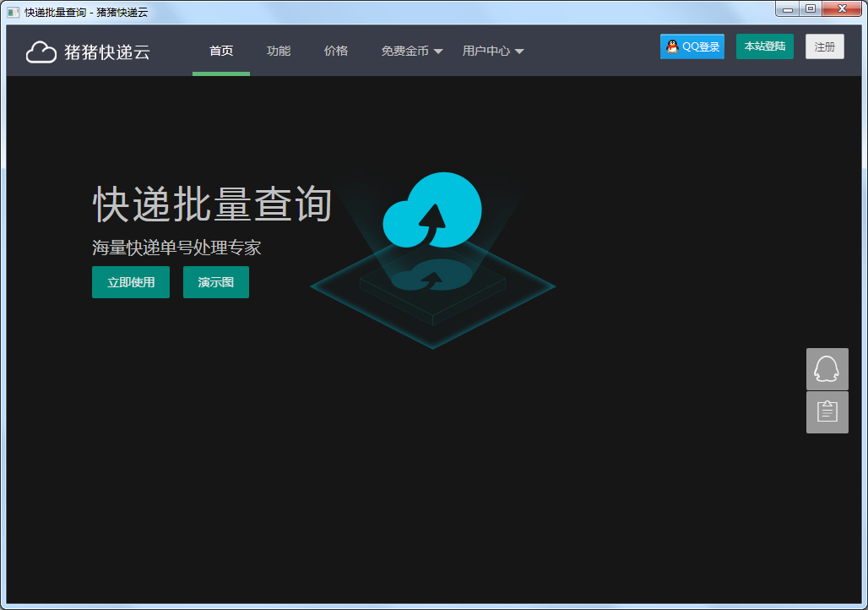Open the 价格 menu item
The image size is (868, 610).
point(336,51)
